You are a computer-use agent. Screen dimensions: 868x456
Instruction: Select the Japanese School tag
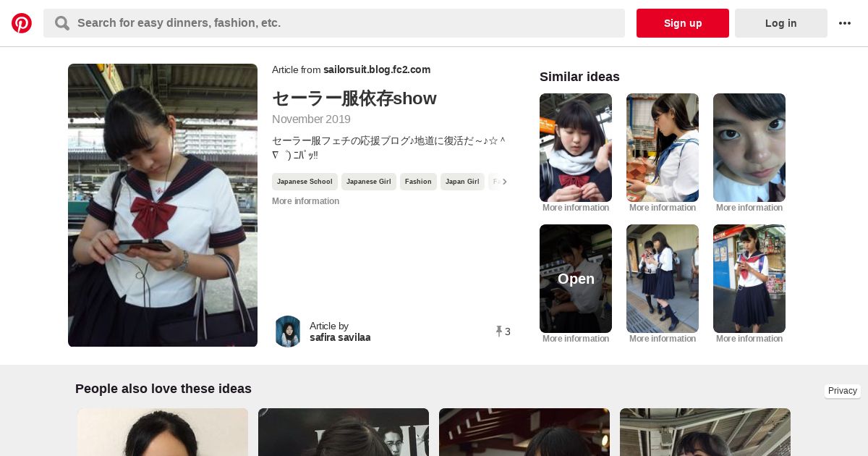pyautogui.click(x=305, y=182)
